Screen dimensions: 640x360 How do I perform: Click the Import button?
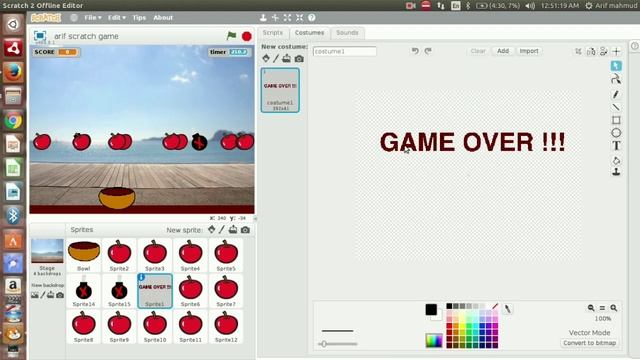pos(529,51)
